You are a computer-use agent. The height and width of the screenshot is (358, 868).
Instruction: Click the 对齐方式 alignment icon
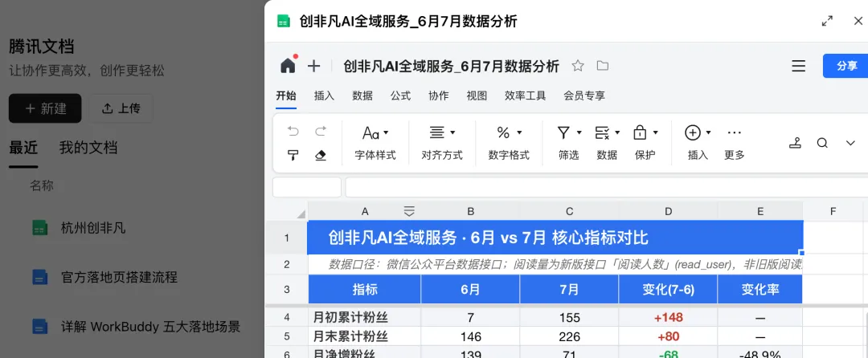click(x=437, y=132)
